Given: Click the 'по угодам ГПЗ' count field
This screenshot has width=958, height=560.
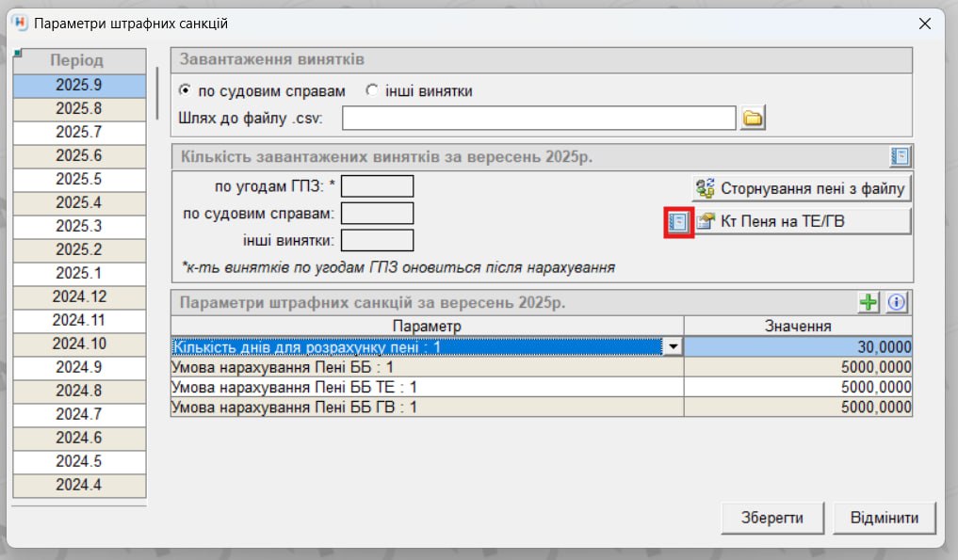Looking at the screenshot, I should 383,186.
